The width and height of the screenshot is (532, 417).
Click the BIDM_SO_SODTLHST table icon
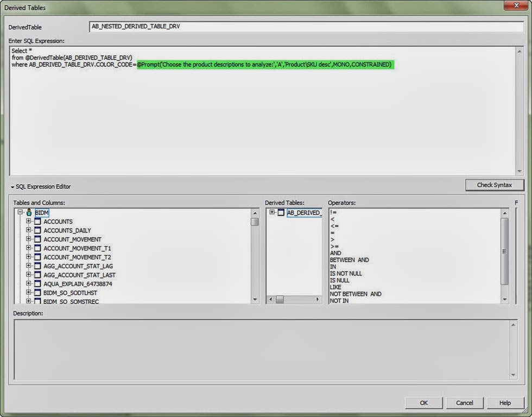tap(37, 293)
